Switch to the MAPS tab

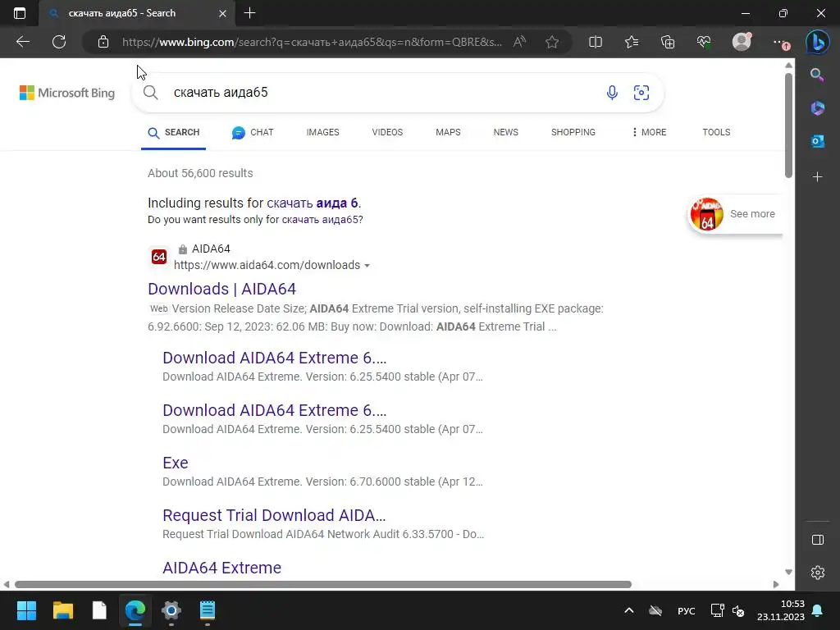(x=448, y=132)
